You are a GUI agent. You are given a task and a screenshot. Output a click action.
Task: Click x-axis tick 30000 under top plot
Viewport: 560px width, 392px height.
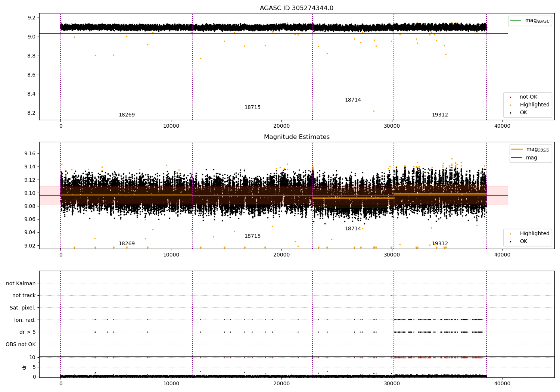392,126
